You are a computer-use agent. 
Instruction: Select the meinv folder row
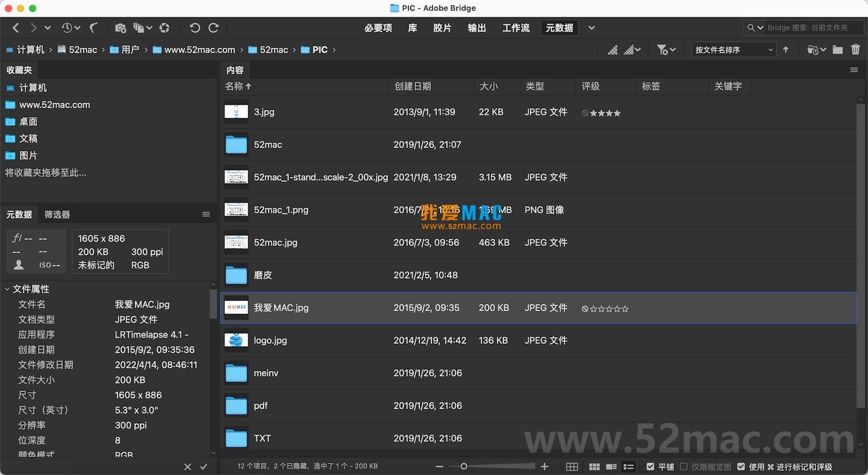(x=539, y=373)
